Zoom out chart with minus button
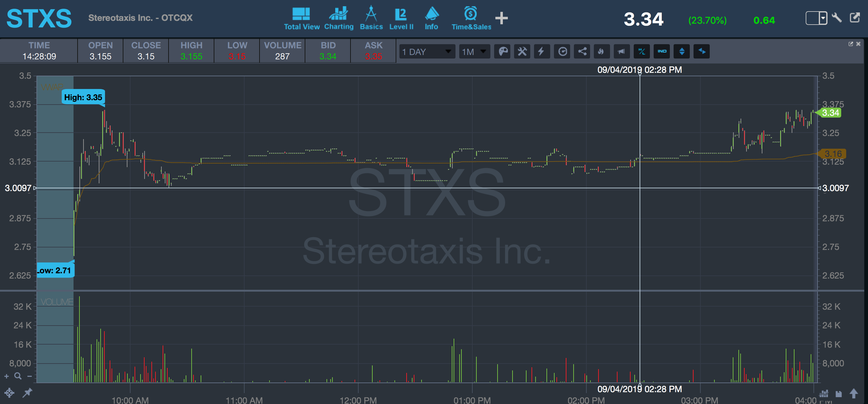 click(30, 376)
